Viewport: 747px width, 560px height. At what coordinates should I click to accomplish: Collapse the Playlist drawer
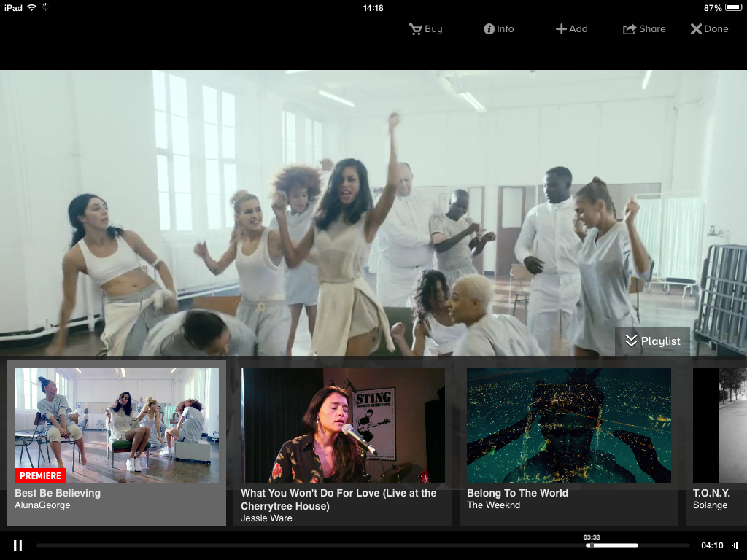tap(652, 341)
